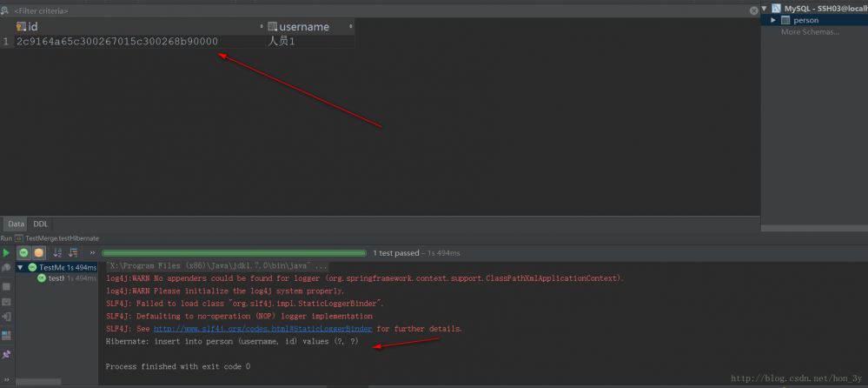The height and width of the screenshot is (388, 868).
Task: Click the Stop process square icon
Action: click(x=6, y=285)
